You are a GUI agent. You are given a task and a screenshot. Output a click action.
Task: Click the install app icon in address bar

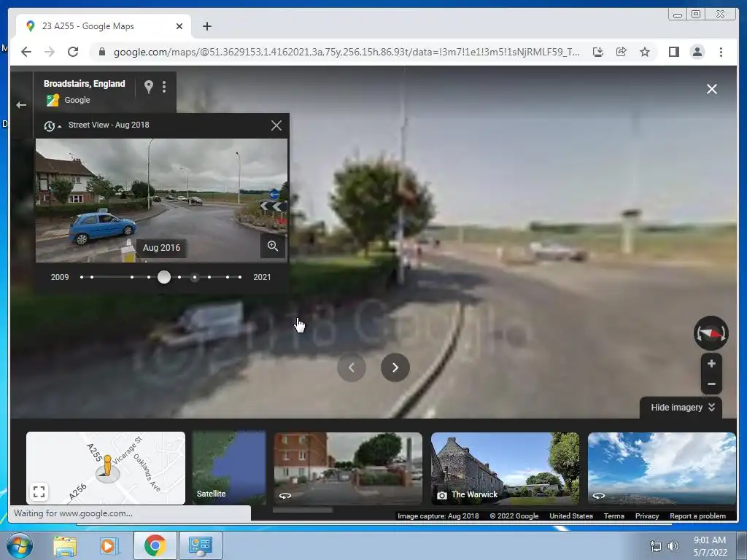(x=598, y=52)
